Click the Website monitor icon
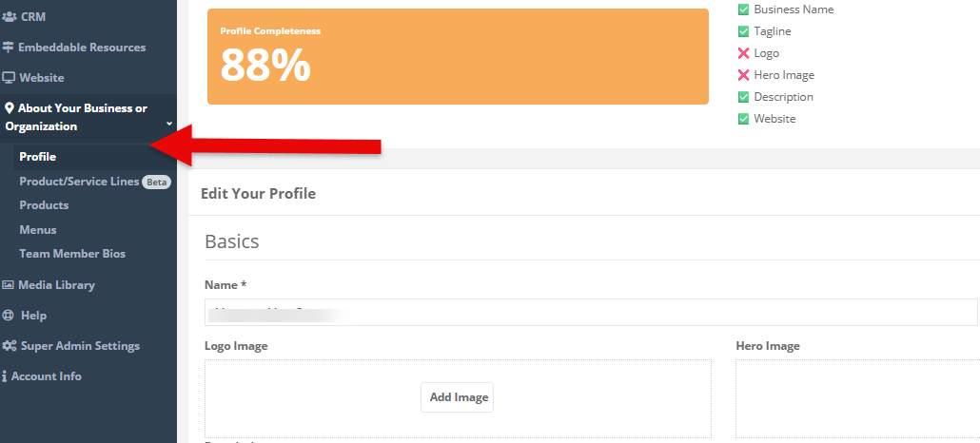The image size is (980, 443). pyautogui.click(x=9, y=78)
